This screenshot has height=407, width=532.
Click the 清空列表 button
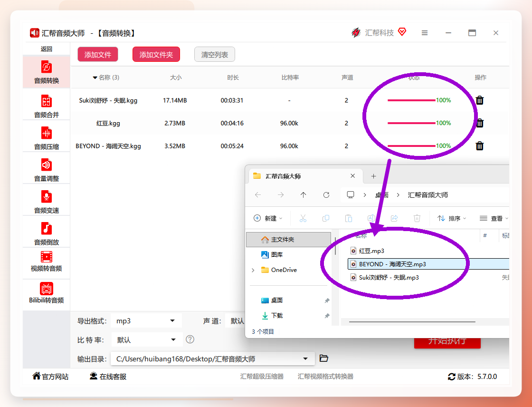coord(214,54)
